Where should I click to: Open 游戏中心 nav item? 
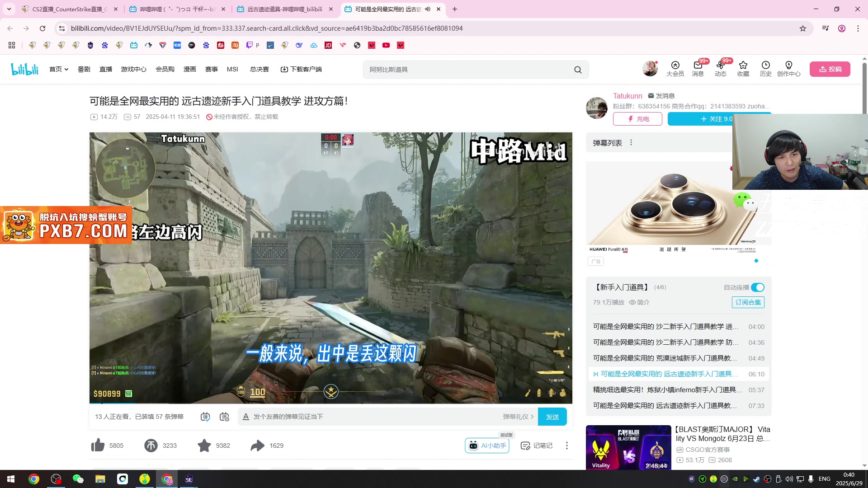(x=134, y=69)
